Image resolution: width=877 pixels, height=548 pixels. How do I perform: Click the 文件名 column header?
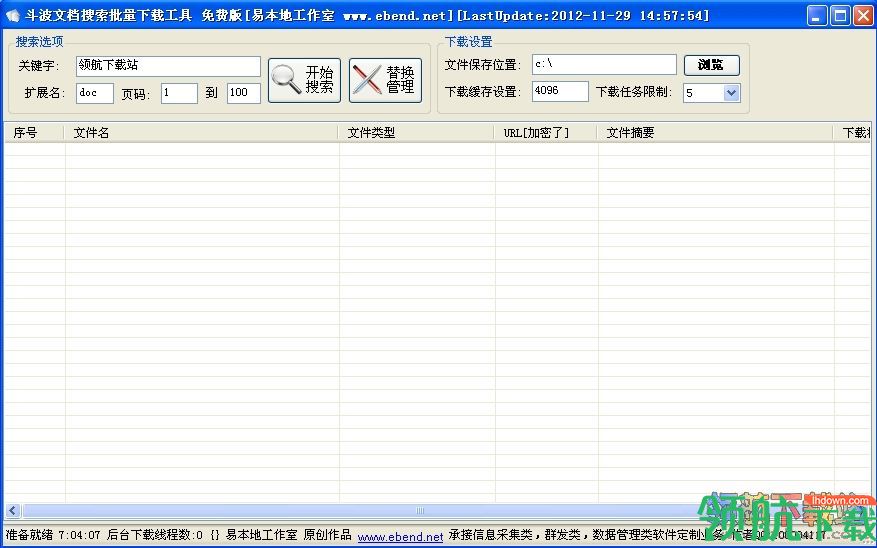(x=202, y=133)
